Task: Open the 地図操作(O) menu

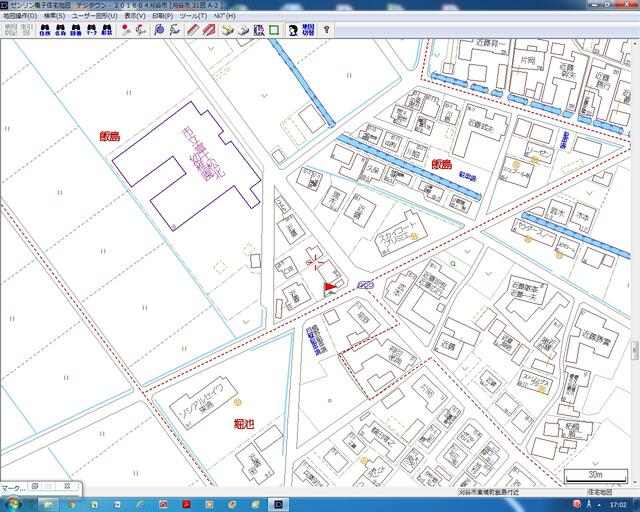Action: click(19, 17)
